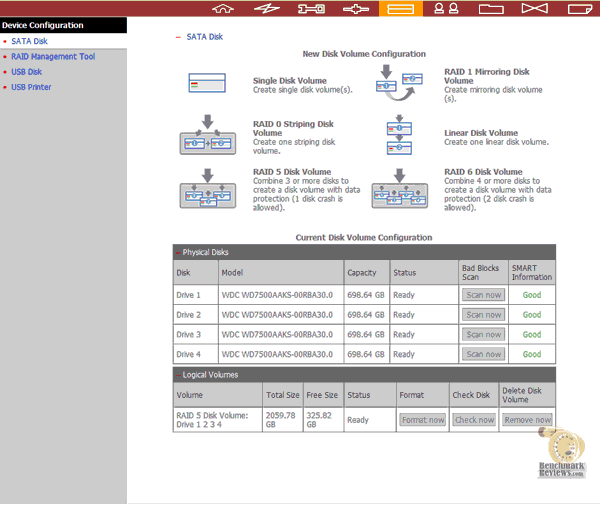Open USB Disk in the sidebar
This screenshot has width=600, height=505.
point(26,72)
